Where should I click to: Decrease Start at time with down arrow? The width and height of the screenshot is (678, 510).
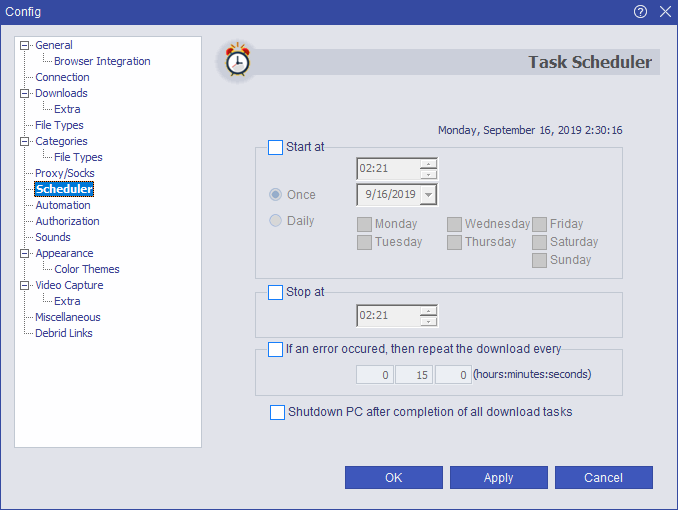pos(428,174)
